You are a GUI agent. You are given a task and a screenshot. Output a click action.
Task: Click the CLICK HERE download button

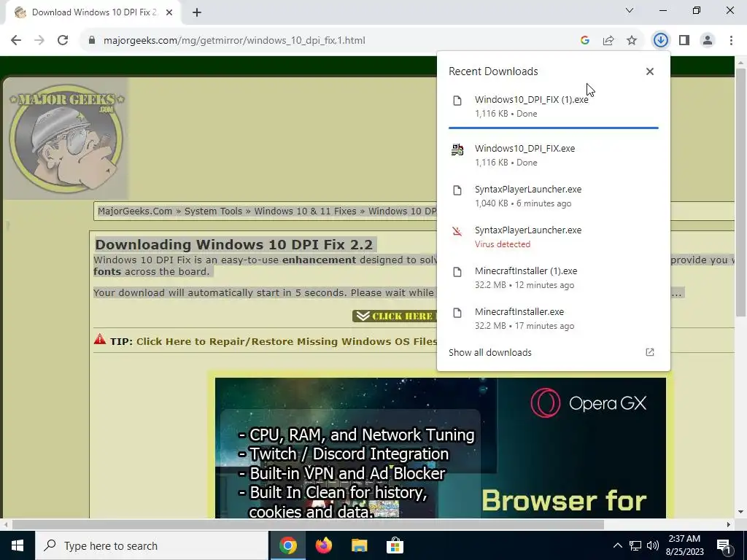395,316
